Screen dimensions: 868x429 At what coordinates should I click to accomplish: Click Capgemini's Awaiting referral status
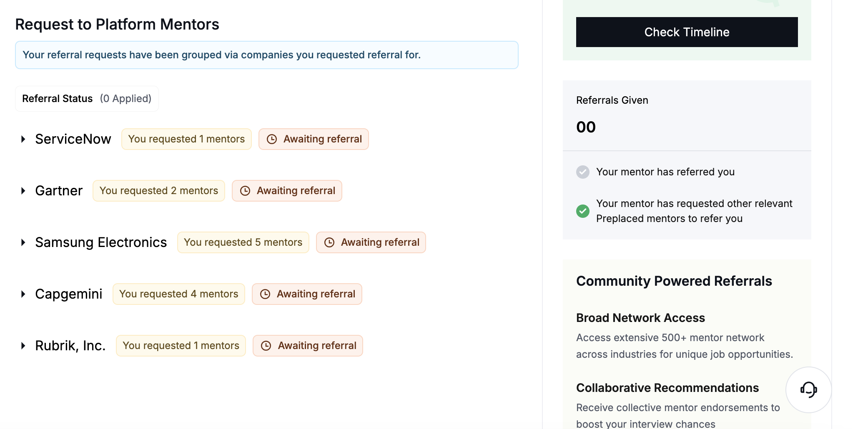pyautogui.click(x=307, y=294)
